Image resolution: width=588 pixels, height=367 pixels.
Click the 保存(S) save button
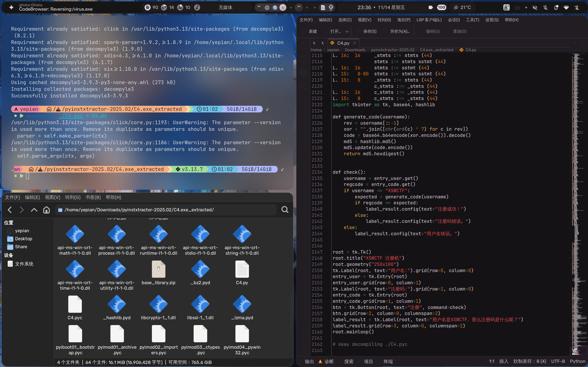pos(366,32)
